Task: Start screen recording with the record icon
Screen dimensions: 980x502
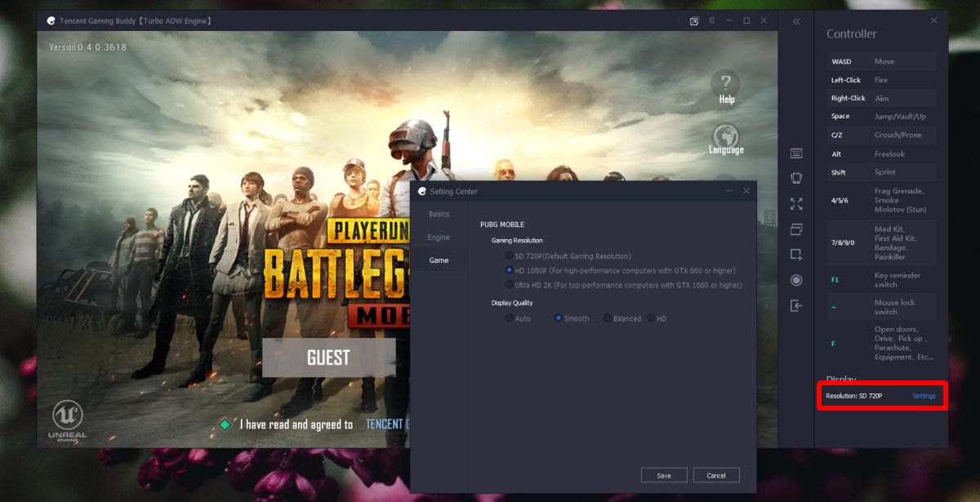Action: [x=796, y=280]
